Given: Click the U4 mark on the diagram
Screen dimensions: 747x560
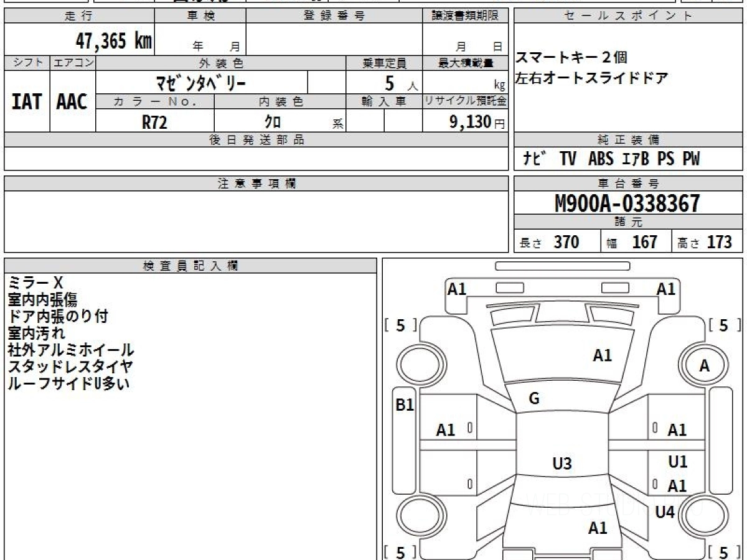Looking at the screenshot, I should point(665,513).
